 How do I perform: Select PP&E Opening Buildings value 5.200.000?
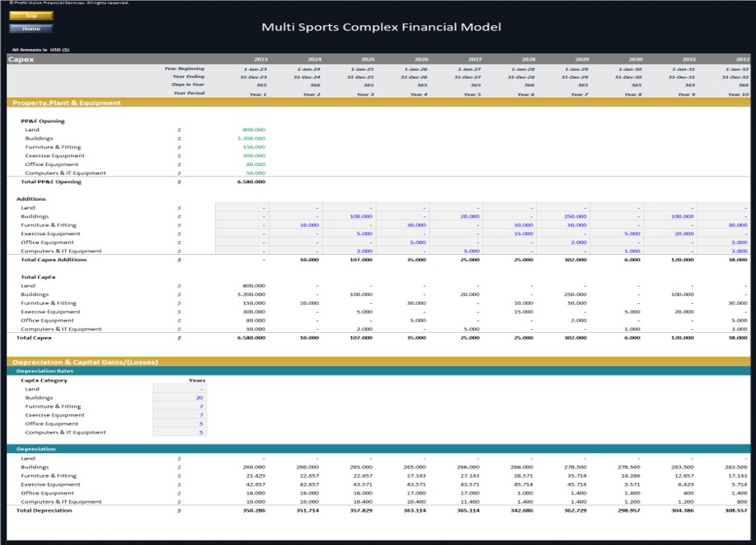(251, 139)
